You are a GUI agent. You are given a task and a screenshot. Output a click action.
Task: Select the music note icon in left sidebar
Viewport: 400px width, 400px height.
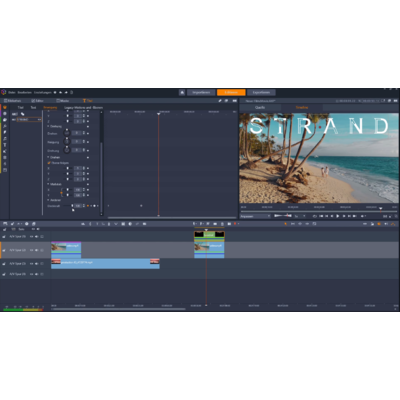[5, 139]
